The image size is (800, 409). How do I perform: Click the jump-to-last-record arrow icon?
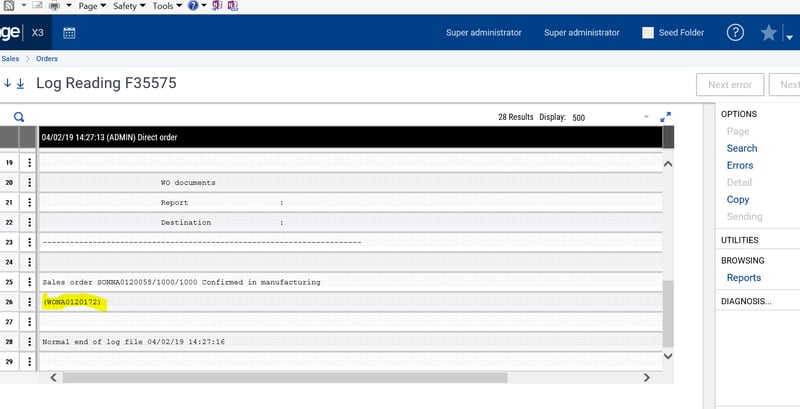point(20,84)
